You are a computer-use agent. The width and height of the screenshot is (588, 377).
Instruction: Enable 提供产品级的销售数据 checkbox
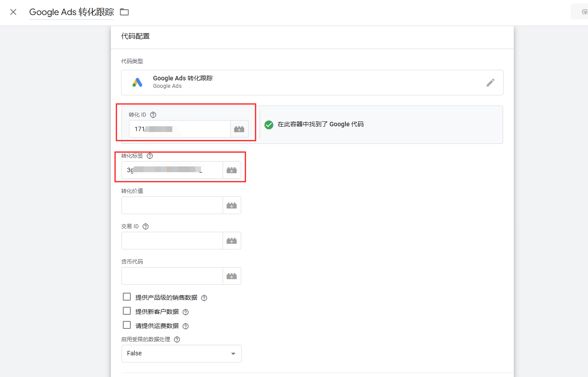pos(127,297)
